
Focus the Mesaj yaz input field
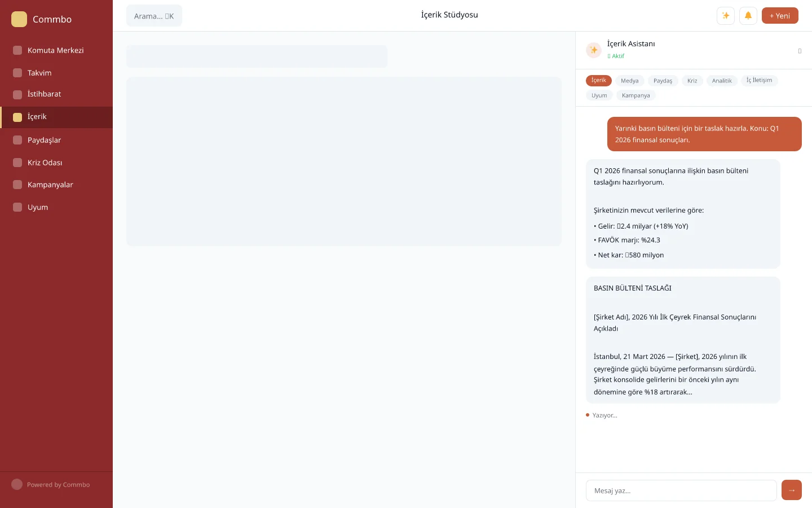pos(681,491)
